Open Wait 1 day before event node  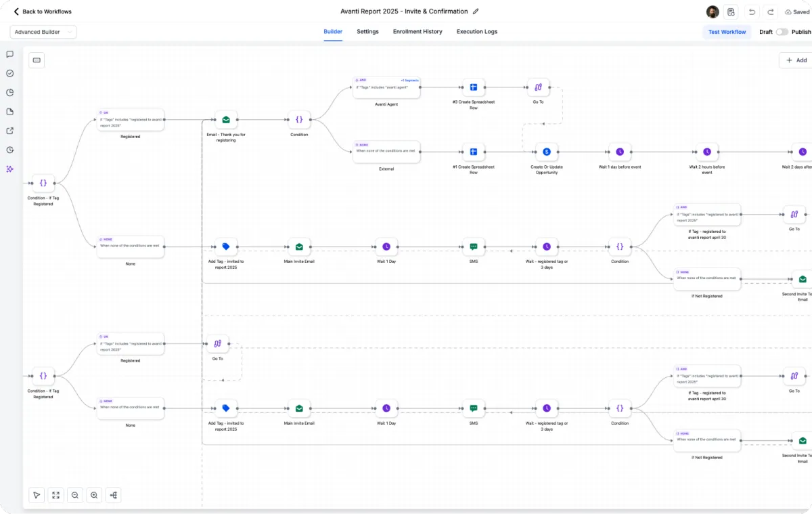(x=620, y=152)
